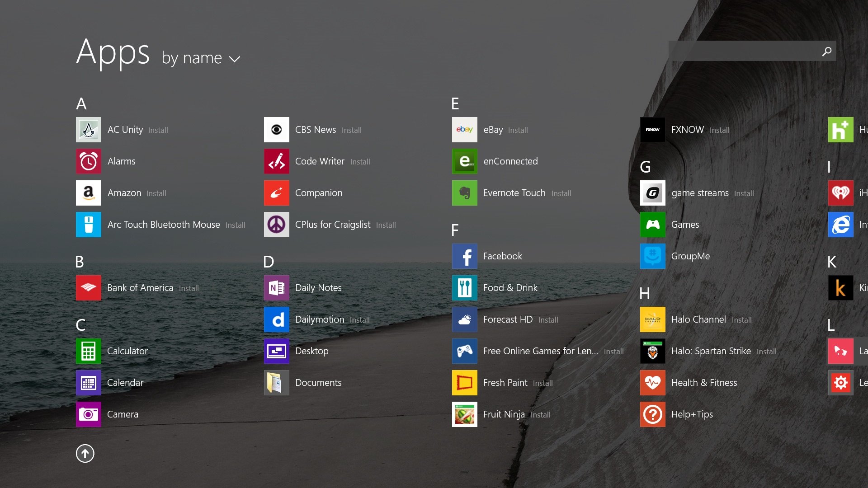This screenshot has width=868, height=488.
Task: Open the Documents folder icon
Action: click(x=277, y=383)
